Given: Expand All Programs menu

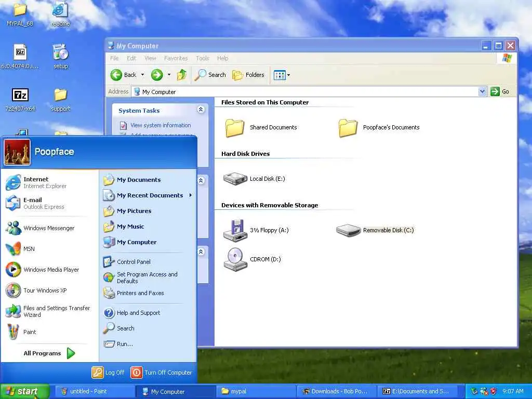Looking at the screenshot, I should coord(49,353).
